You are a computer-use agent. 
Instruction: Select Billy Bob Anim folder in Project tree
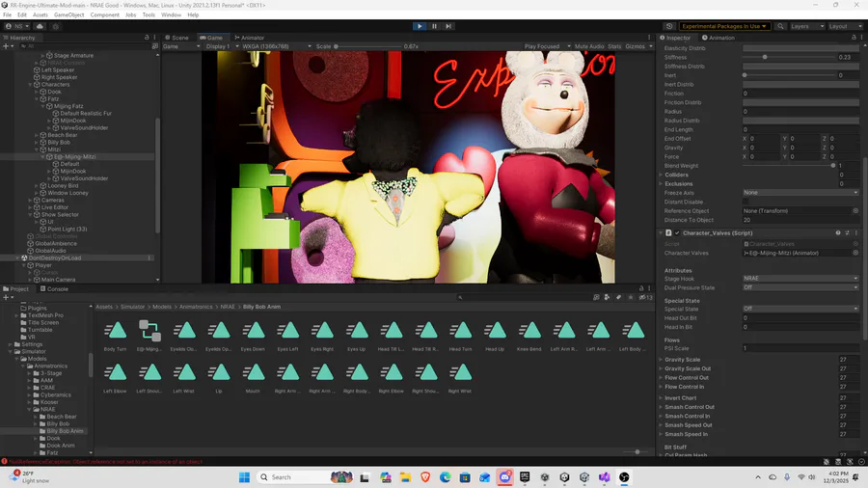[65, 431]
